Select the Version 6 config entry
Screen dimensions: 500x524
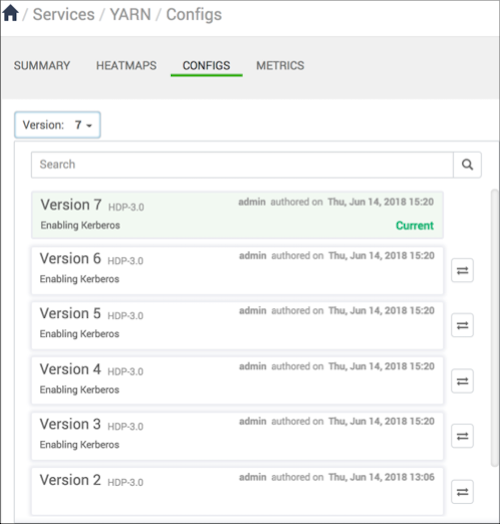tap(237, 271)
